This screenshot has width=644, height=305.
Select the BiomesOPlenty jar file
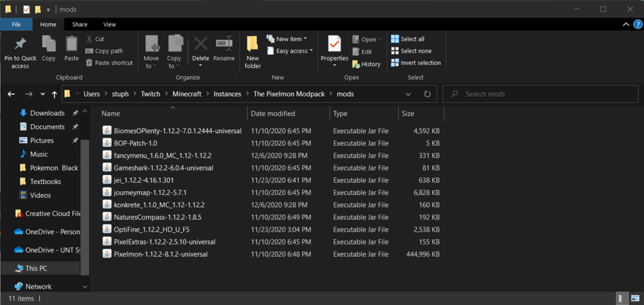click(x=178, y=131)
